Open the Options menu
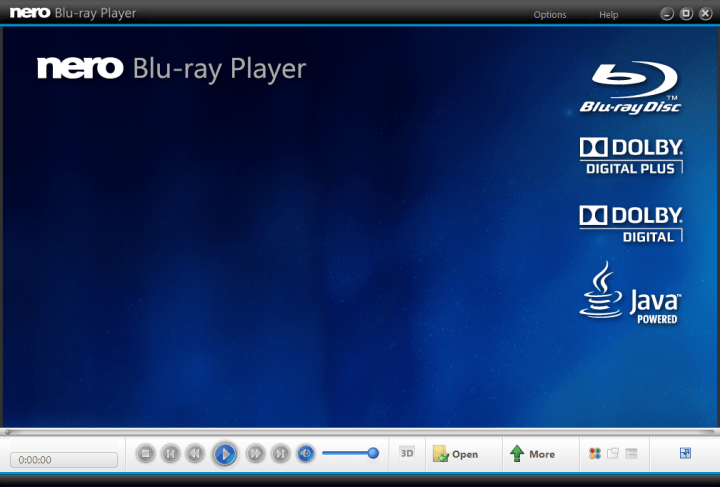Viewport: 720px width, 487px height. pos(550,15)
